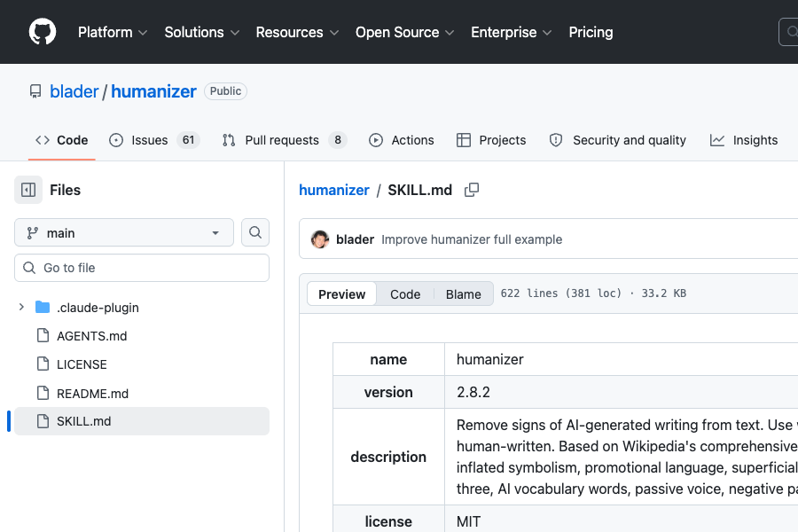Viewport: 798px width, 532px height.
Task: Click the Files panel heading
Action: point(65,190)
